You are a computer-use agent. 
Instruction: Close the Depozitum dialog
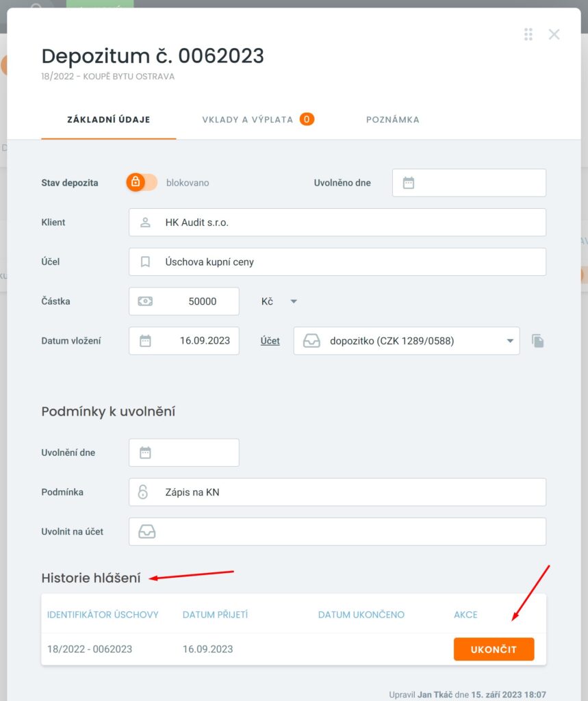(554, 34)
